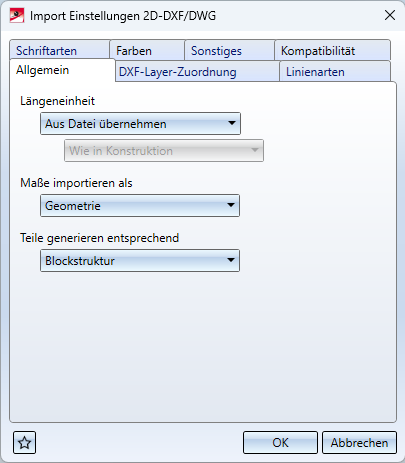Close the Import Einstellungen dialog
405x463 pixels.
pos(390,15)
